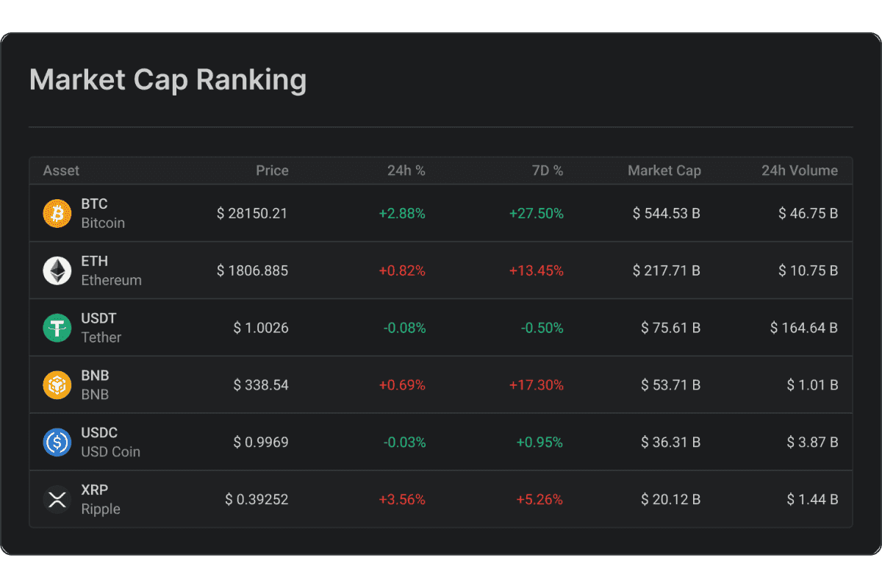Click the -0.08% 24h change value
The width and height of the screenshot is (882, 588).
(404, 328)
